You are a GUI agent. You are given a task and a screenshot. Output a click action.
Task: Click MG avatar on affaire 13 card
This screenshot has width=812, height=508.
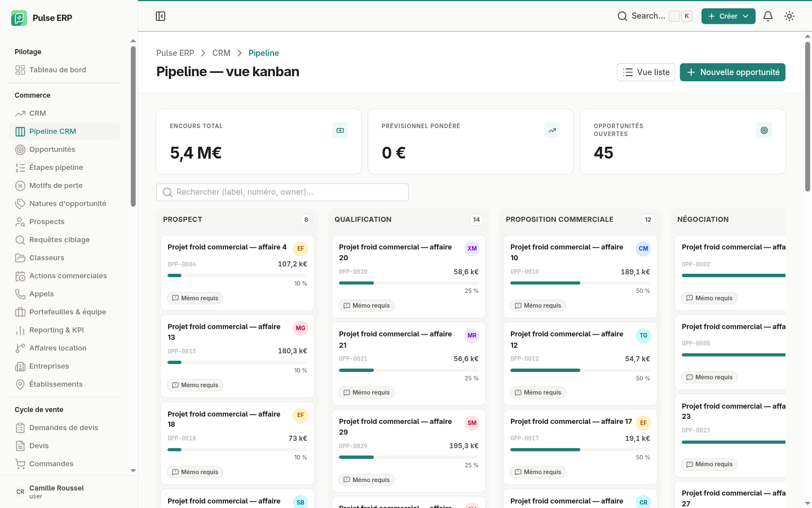(301, 329)
